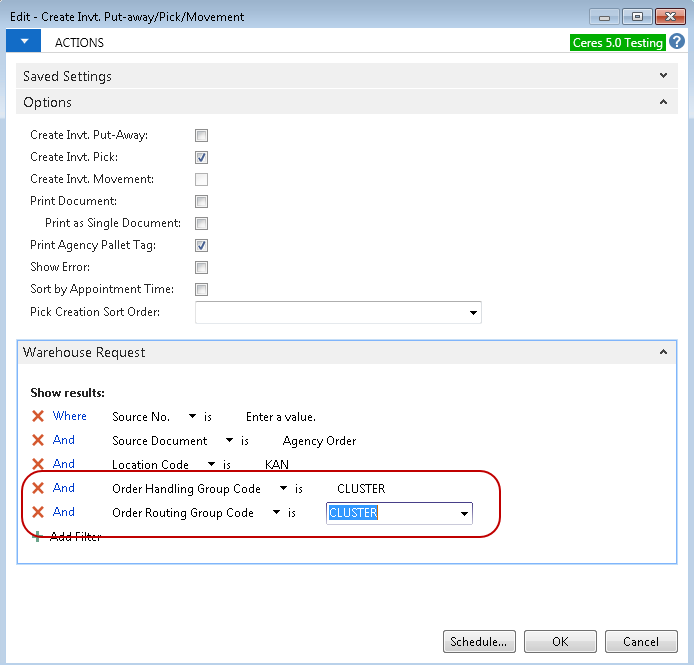This screenshot has height=665, width=694.
Task: Remove Order Routing Group Code filter
Action: click(38, 512)
